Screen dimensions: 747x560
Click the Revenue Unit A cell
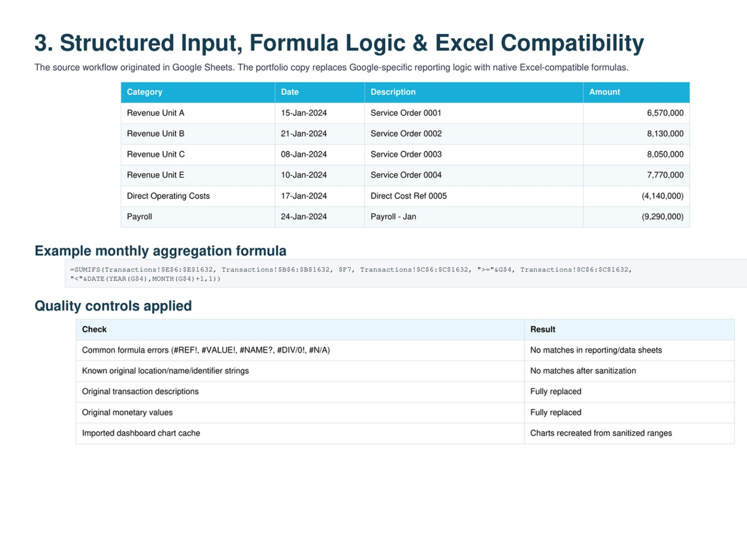point(198,113)
